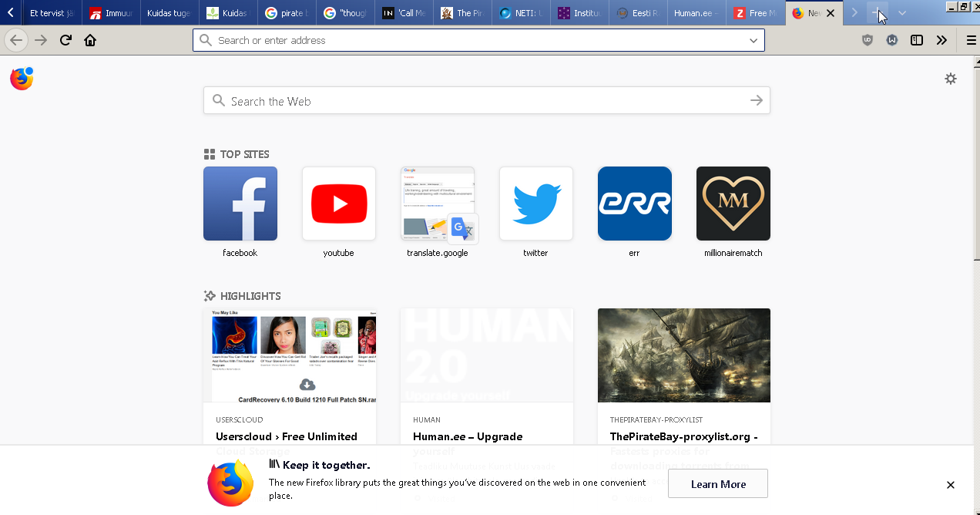
Task: Click the browser Back arrow button
Action: pyautogui.click(x=16, y=40)
